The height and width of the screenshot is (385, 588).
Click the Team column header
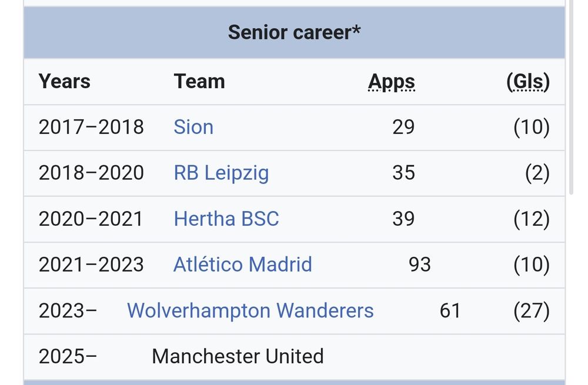tap(199, 81)
